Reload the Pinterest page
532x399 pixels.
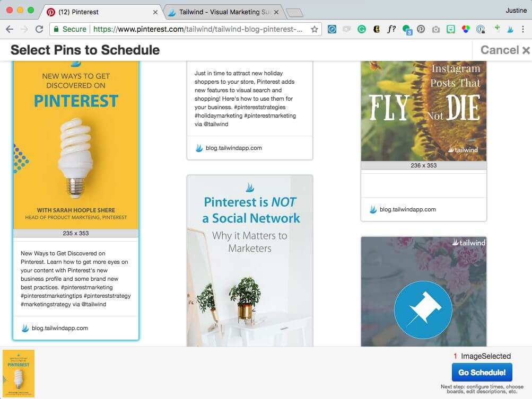39,29
